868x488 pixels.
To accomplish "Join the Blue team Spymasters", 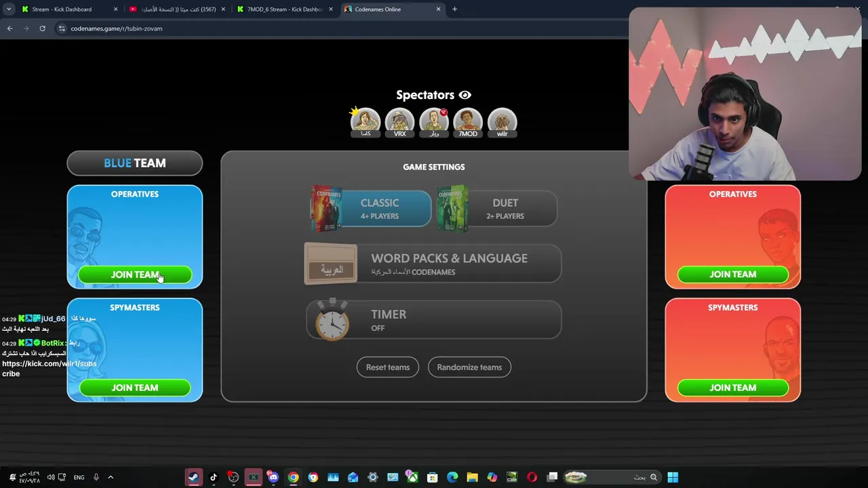I will (x=135, y=388).
